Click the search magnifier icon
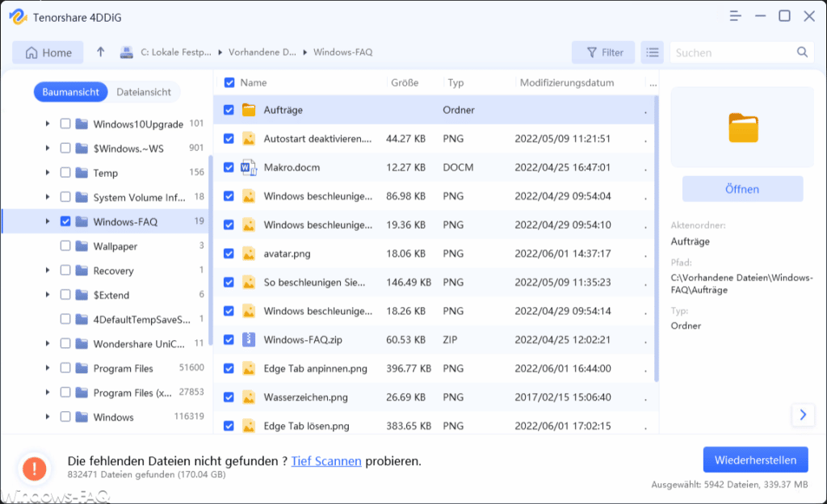Image resolution: width=827 pixels, height=504 pixels. (802, 52)
